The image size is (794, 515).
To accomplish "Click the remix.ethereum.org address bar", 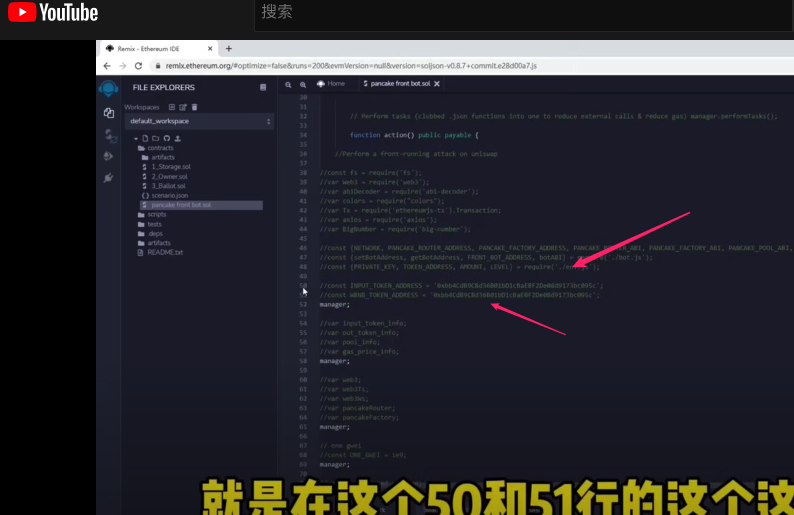I will 351,66.
